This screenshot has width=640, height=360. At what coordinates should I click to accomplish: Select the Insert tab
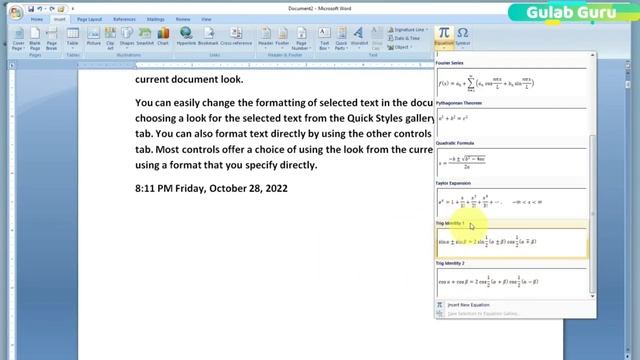pos(60,19)
